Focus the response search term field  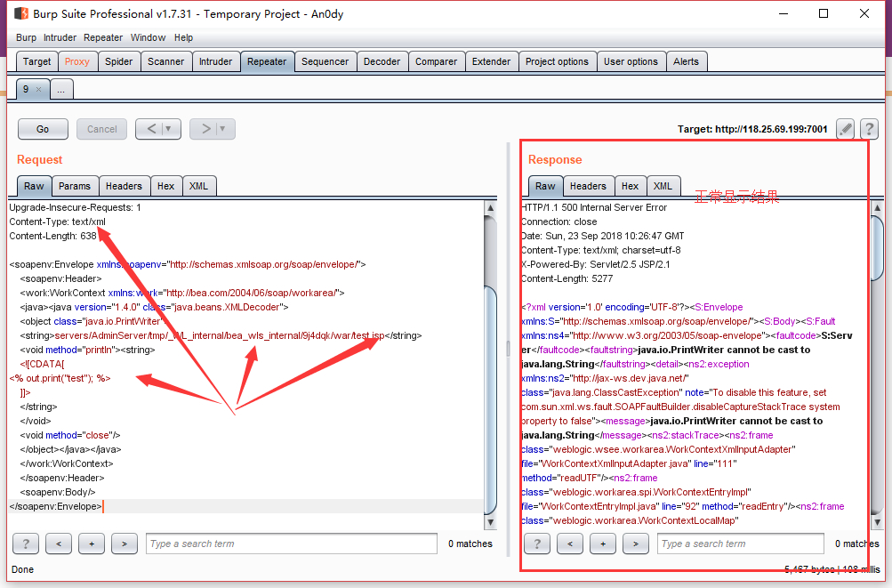pos(741,544)
